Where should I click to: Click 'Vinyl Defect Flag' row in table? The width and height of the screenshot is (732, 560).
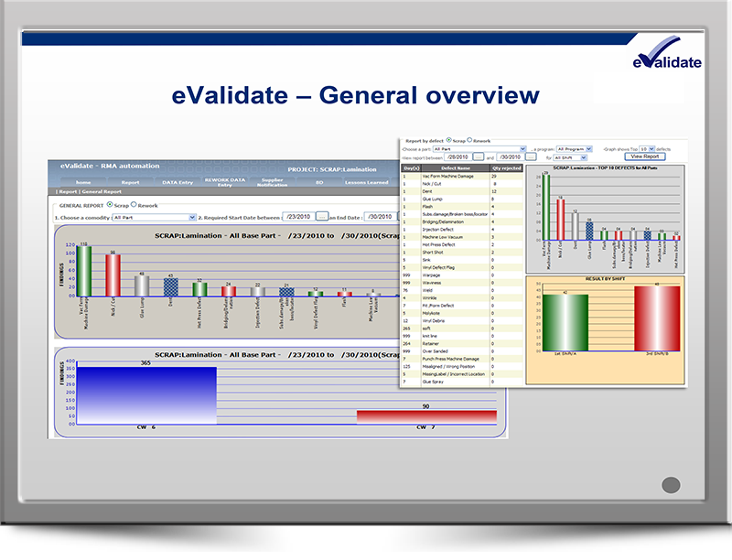(462, 267)
